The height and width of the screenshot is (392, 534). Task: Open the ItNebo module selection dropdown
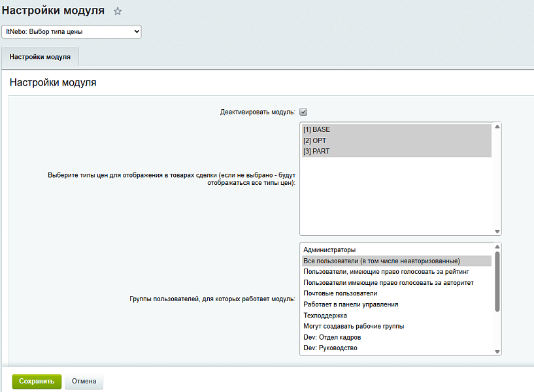tap(71, 31)
